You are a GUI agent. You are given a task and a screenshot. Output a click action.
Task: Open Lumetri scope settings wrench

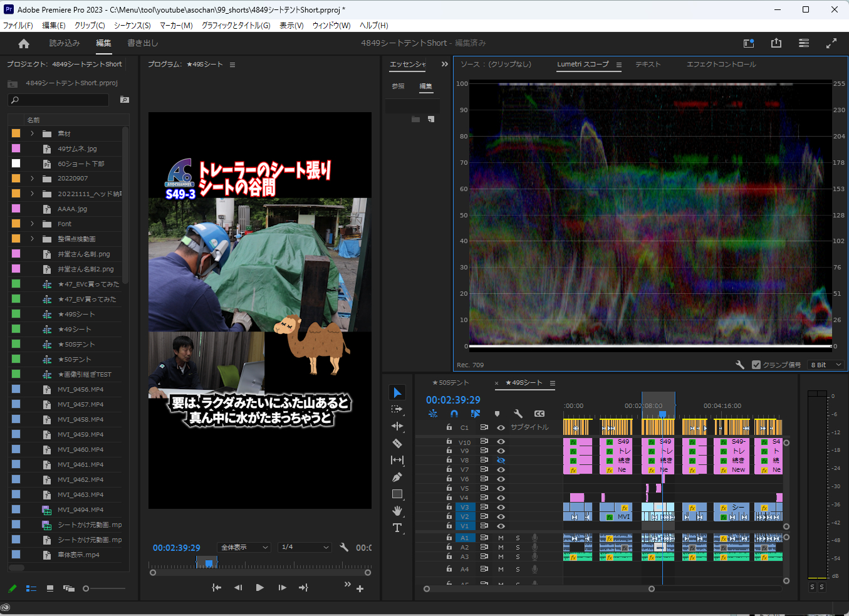740,365
